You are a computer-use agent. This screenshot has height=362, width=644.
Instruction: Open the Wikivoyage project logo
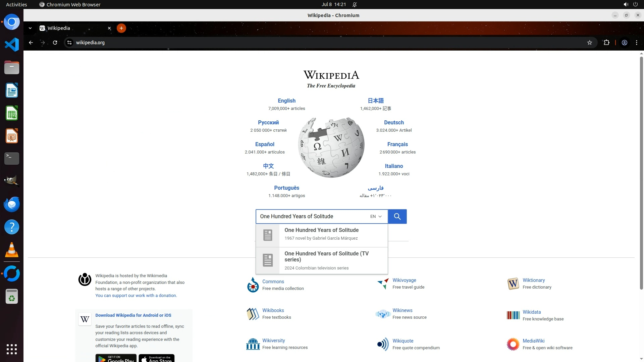point(383,284)
